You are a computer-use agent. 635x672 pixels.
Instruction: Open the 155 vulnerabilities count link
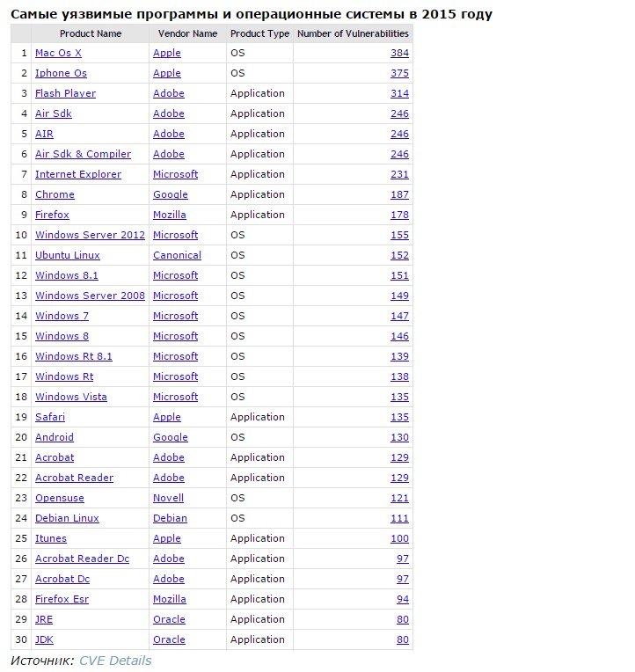tap(399, 235)
